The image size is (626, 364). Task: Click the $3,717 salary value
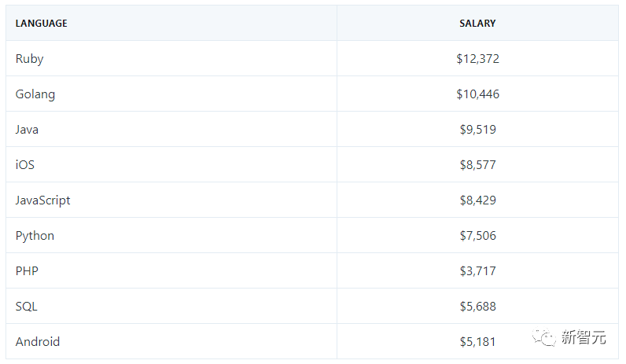pyautogui.click(x=477, y=271)
